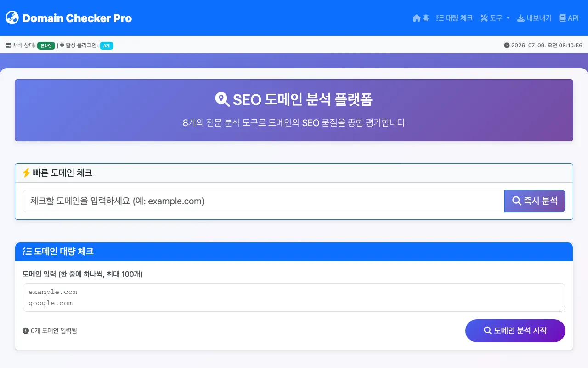Click the server icon beside 서버 상태
588x368 pixels.
tap(8, 46)
